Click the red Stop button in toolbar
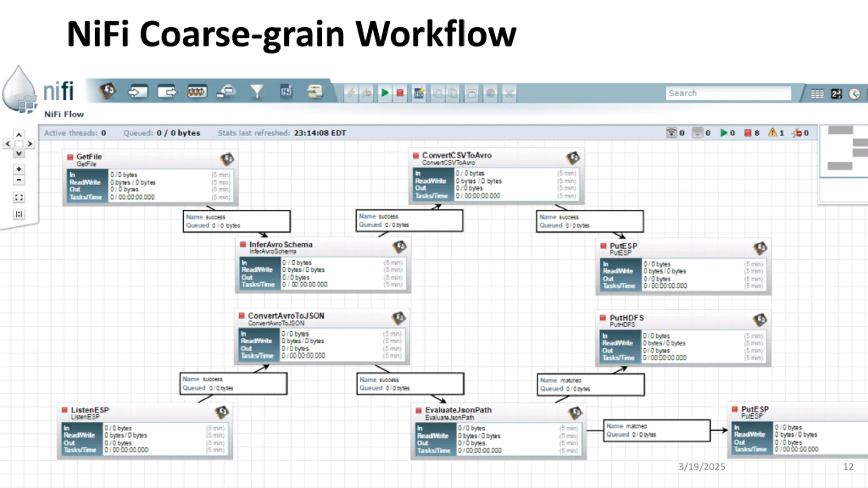The width and height of the screenshot is (868, 488). pyautogui.click(x=400, y=93)
